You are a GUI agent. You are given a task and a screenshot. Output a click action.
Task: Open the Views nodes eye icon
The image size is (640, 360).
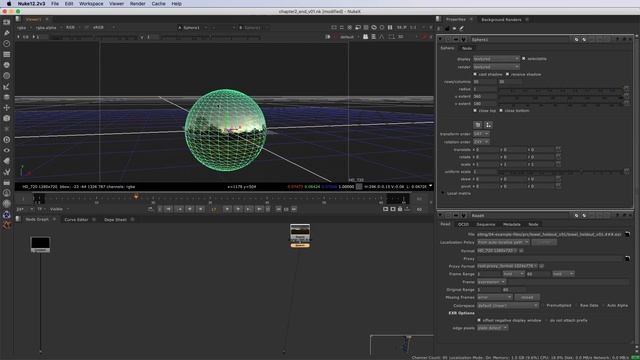point(7,150)
